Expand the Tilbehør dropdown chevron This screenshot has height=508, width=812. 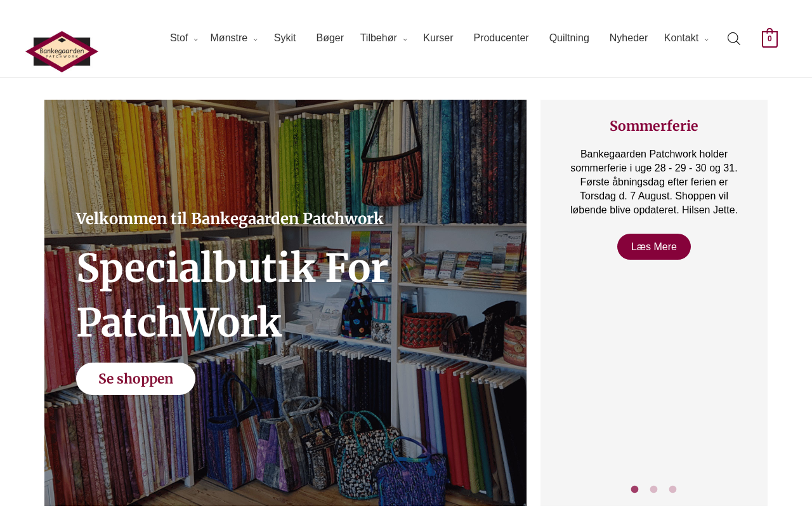coord(405,39)
